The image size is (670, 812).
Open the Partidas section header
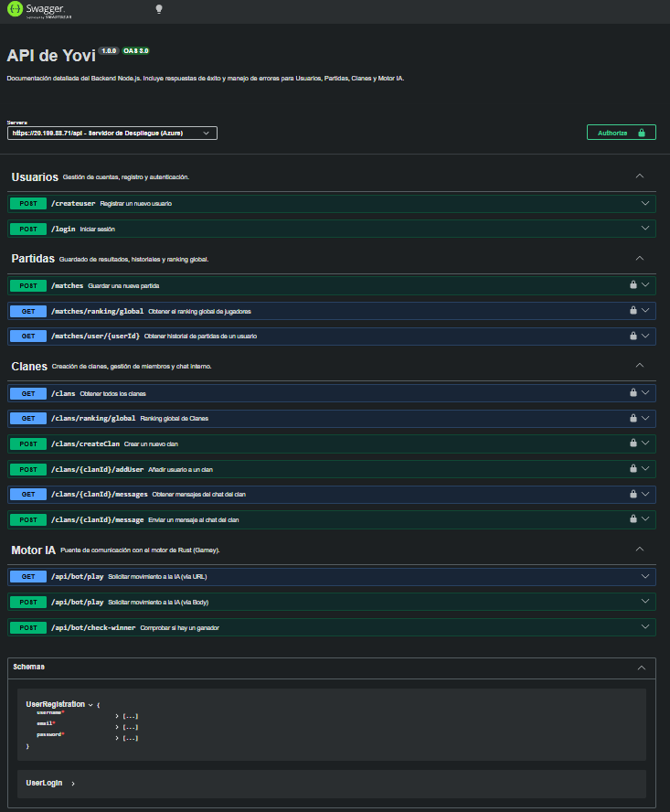click(33, 259)
